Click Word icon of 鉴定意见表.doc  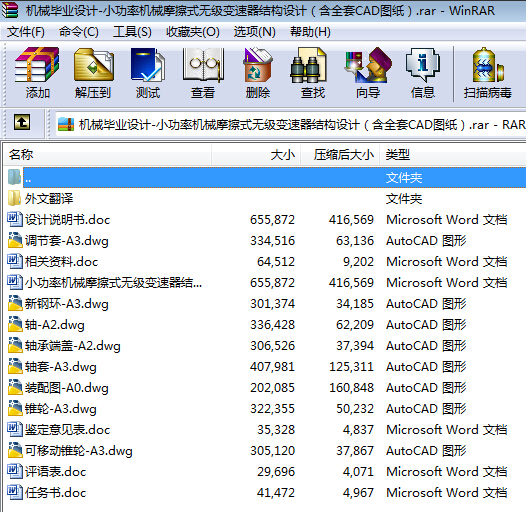pyautogui.click(x=14, y=429)
